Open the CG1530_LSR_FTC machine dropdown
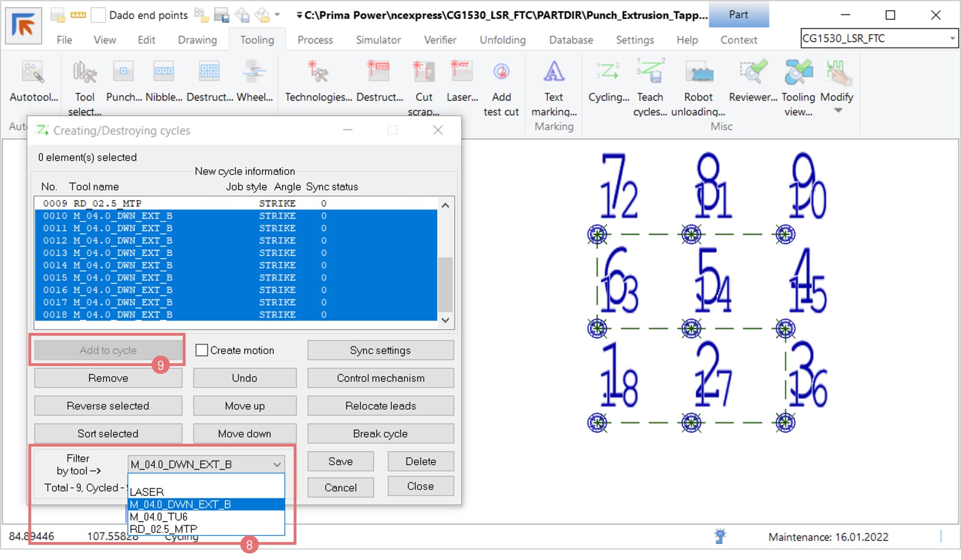 (x=952, y=38)
